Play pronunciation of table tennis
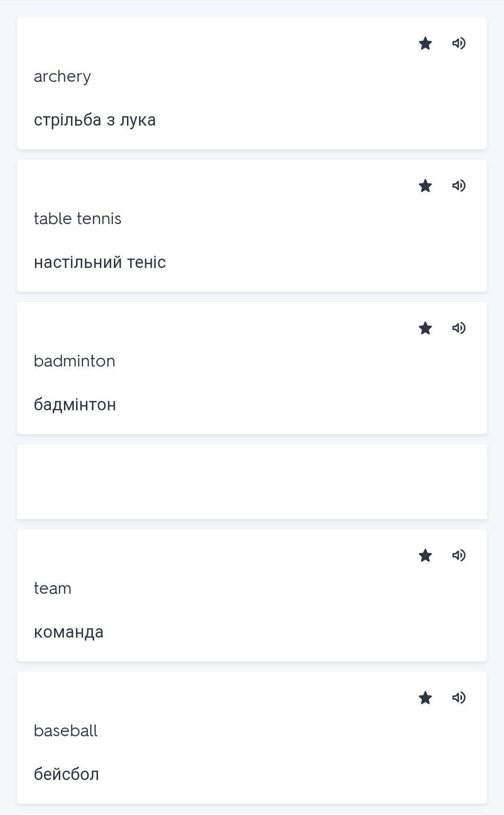This screenshot has width=504, height=815. (x=459, y=186)
